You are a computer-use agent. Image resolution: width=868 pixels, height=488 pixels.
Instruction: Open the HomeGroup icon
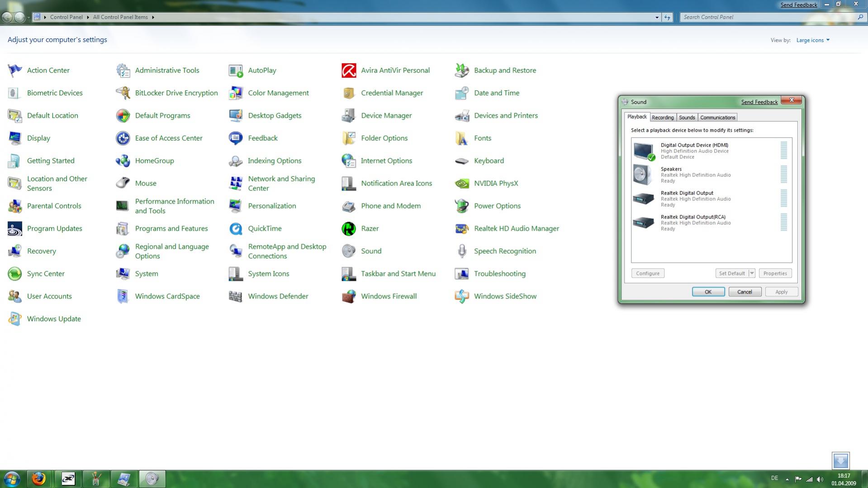(x=123, y=161)
